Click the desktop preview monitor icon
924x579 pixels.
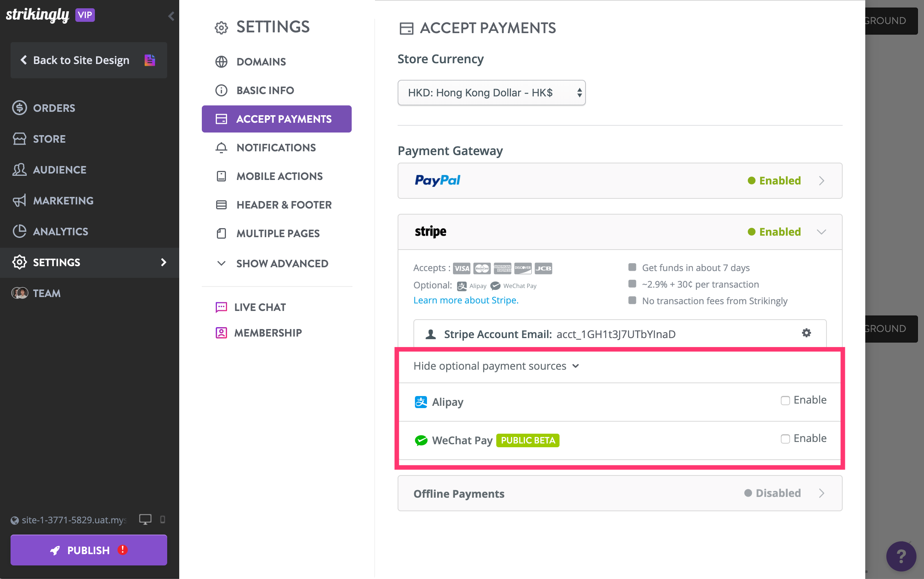coord(145,519)
